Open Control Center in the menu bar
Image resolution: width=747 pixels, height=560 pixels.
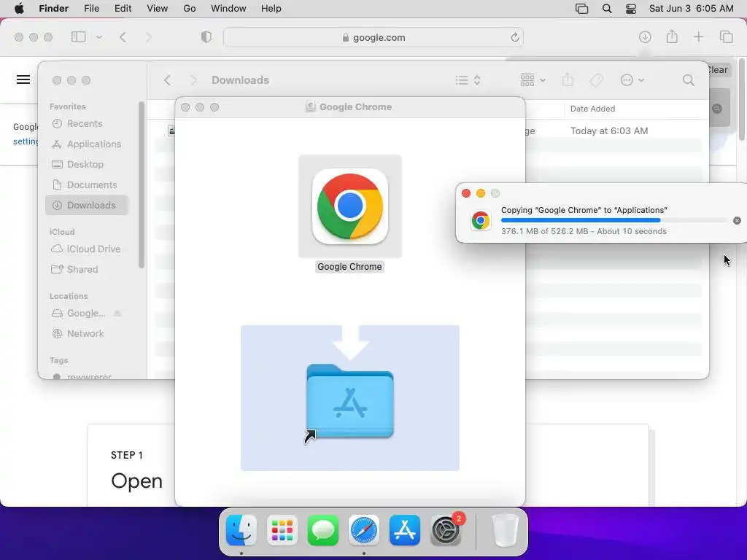click(631, 9)
